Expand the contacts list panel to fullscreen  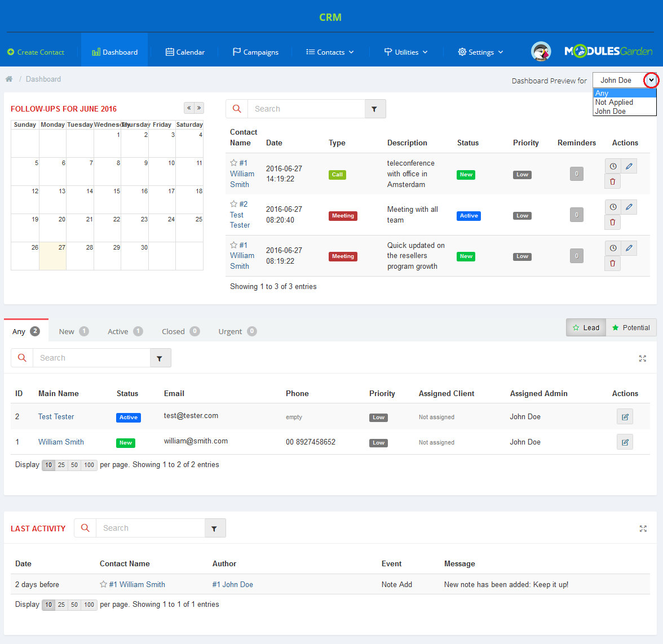[x=643, y=358]
